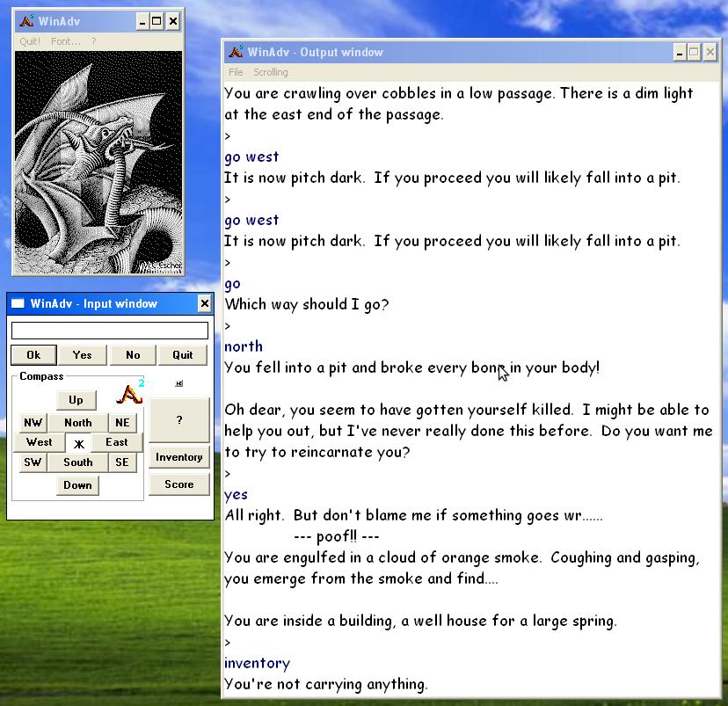Viewport: 728px width, 706px height.
Task: Open File menu in Output window
Action: (236, 72)
